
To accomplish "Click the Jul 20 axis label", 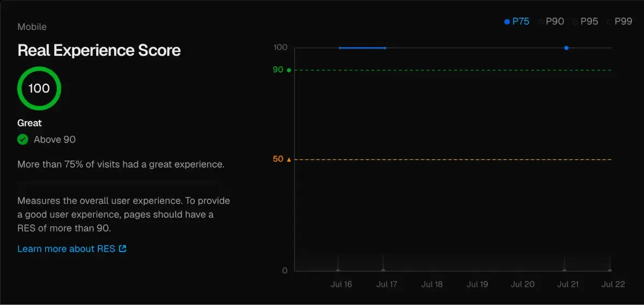I will pos(523,284).
